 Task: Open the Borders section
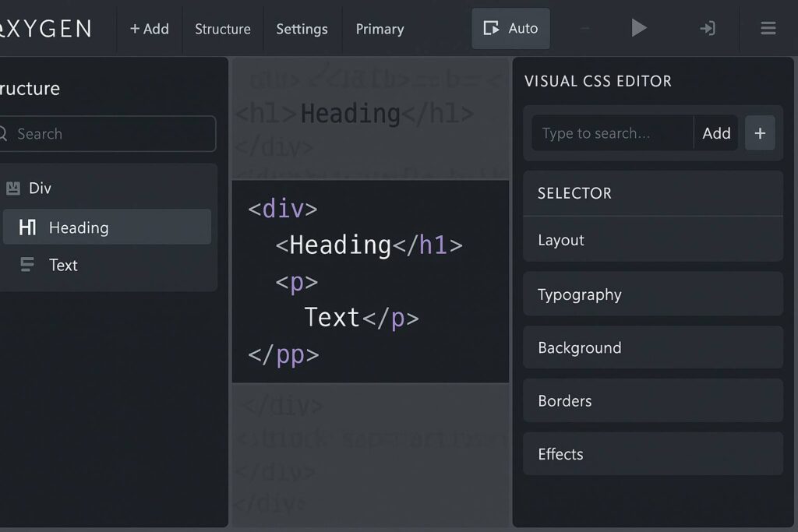tap(652, 400)
